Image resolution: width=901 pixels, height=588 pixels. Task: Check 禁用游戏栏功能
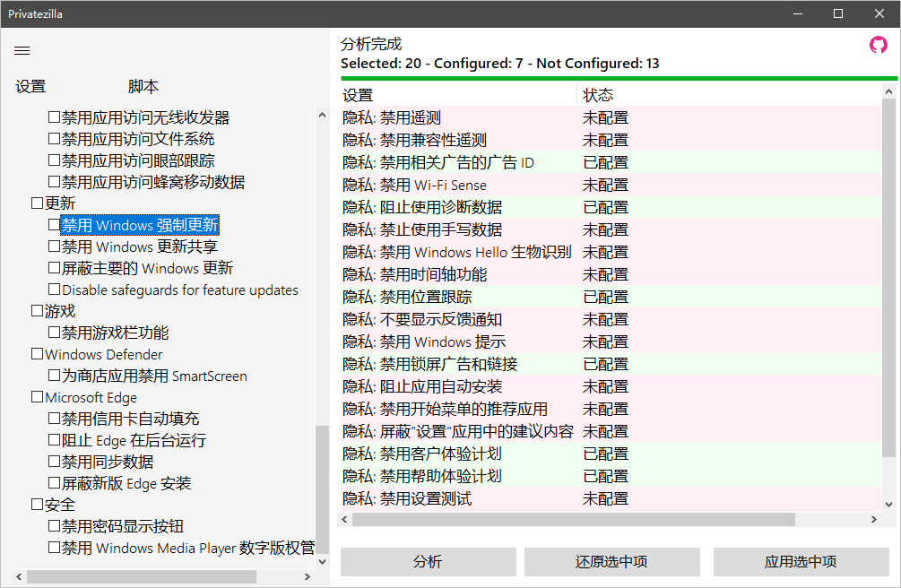coord(55,333)
